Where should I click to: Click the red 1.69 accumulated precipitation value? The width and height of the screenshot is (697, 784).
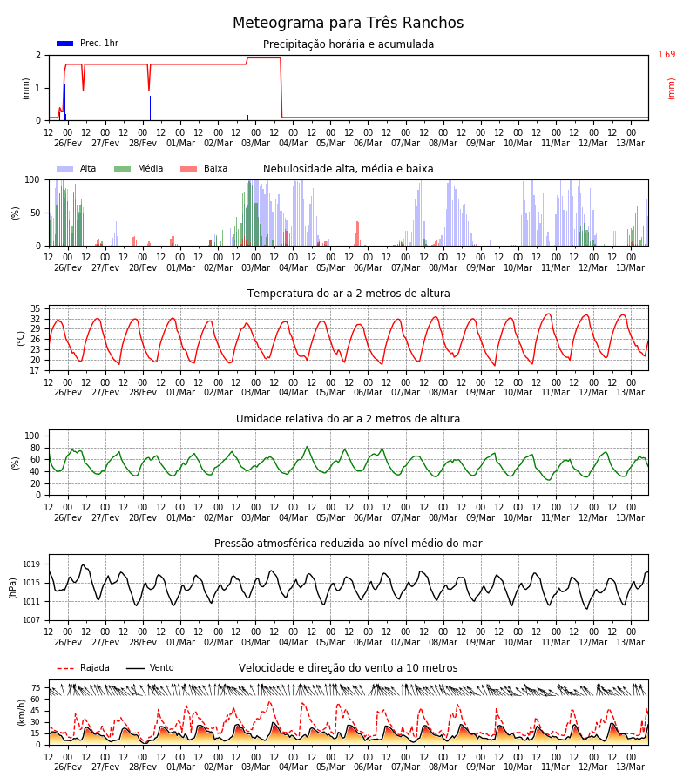tap(667, 55)
